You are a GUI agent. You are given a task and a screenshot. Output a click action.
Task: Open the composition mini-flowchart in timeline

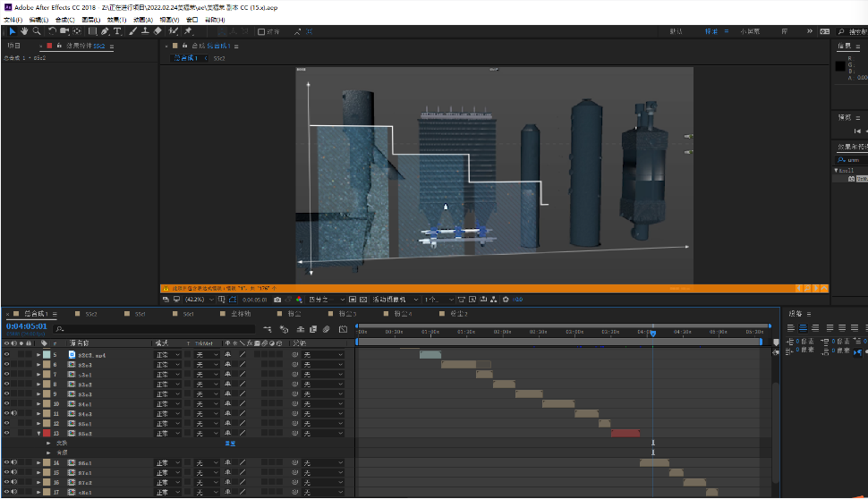[x=268, y=329]
